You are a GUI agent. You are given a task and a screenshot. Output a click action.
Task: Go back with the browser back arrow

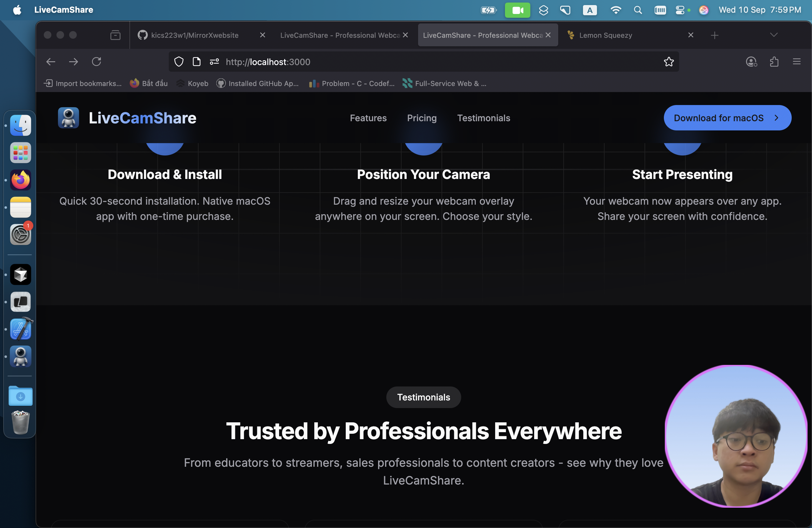pos(51,62)
